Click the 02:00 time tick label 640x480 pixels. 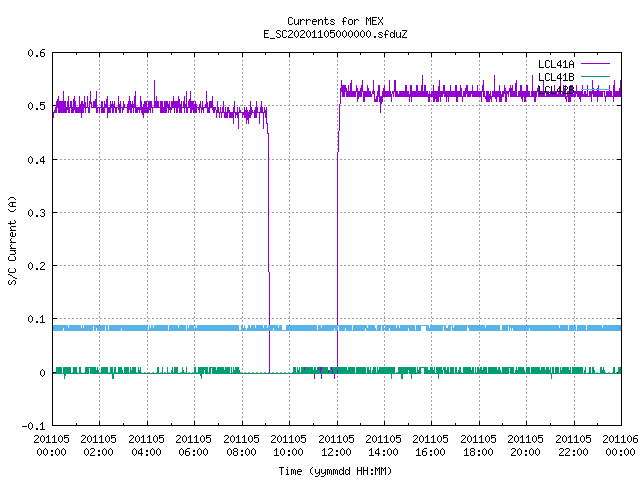point(98,452)
